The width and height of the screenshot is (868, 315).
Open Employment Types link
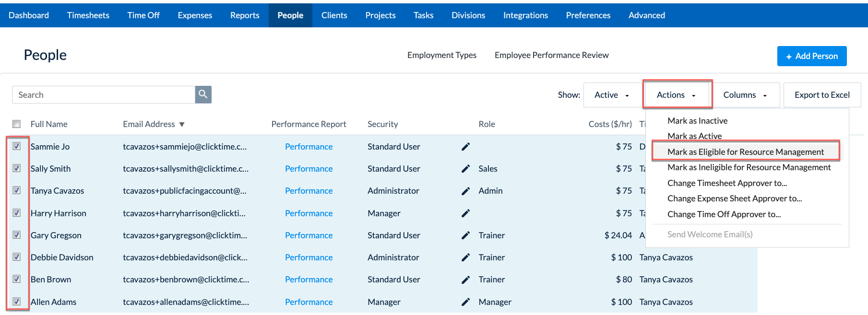click(x=442, y=55)
